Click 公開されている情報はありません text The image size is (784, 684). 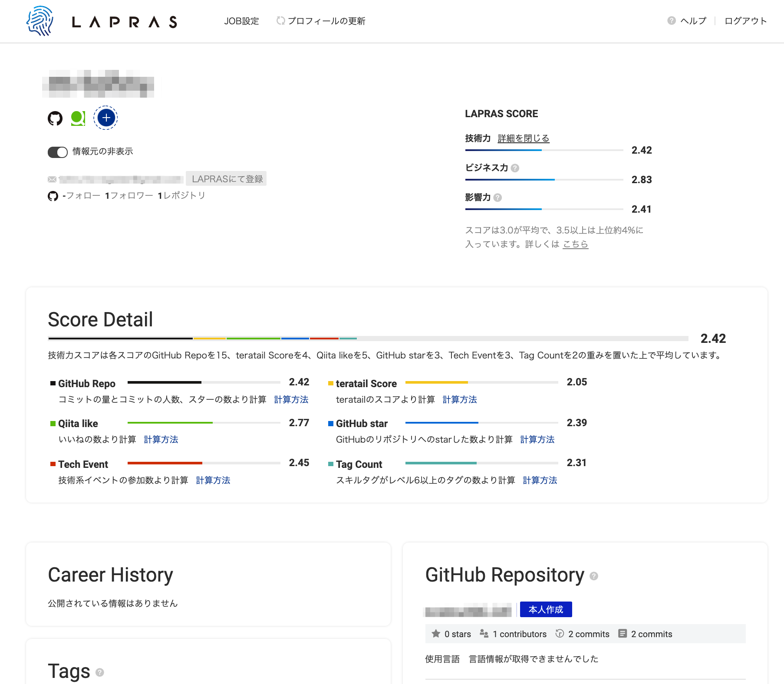(x=113, y=603)
